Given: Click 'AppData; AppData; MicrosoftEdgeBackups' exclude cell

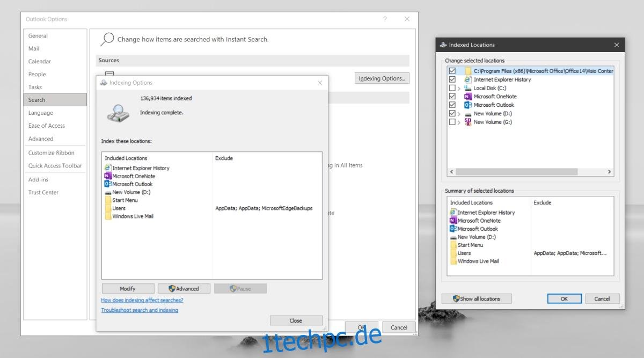Looking at the screenshot, I should pos(264,208).
